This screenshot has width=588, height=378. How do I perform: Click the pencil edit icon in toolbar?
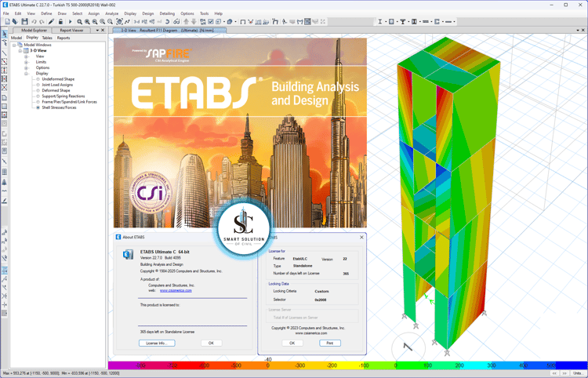tap(52, 22)
